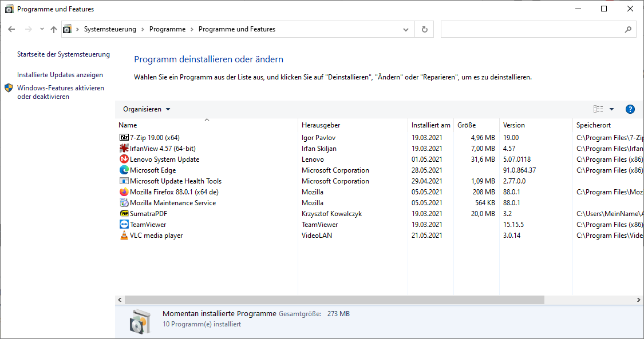Click the Microsoft Edge icon
The height and width of the screenshot is (339, 644).
point(124,170)
